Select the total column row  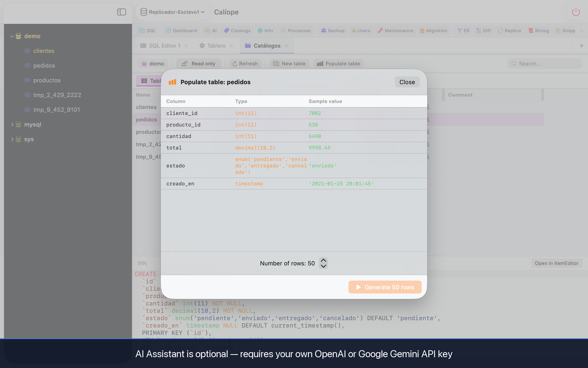point(294,147)
